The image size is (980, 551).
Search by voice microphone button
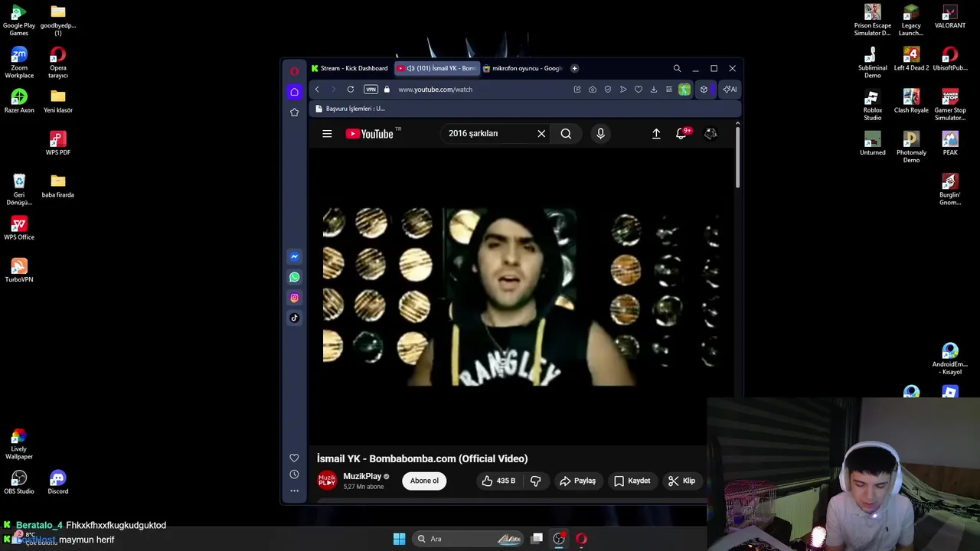point(600,134)
